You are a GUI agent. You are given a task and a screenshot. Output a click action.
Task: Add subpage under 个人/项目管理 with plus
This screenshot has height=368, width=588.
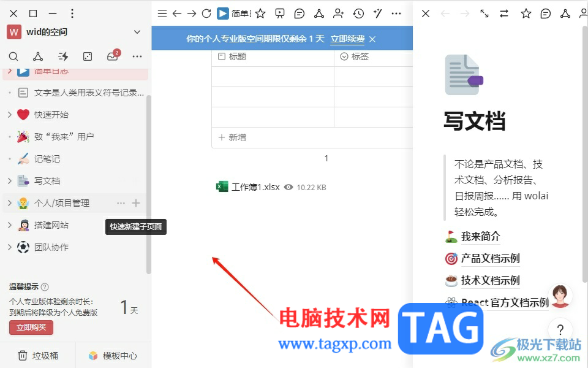tap(136, 203)
